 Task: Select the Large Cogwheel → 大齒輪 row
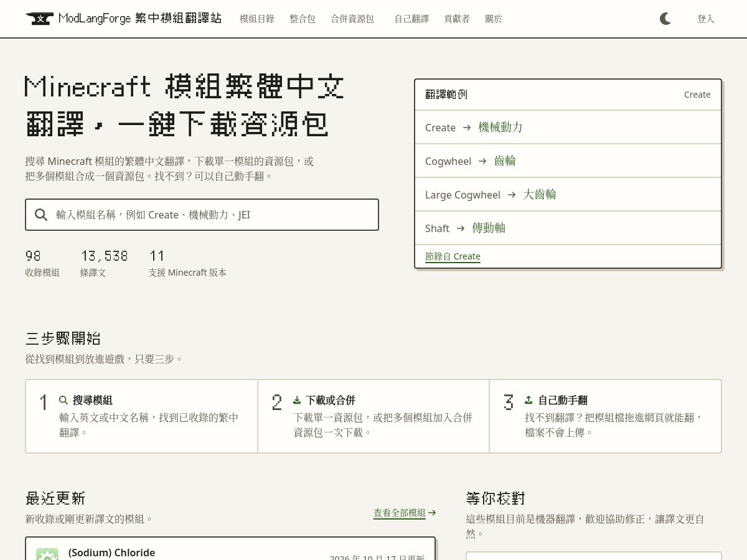tap(568, 194)
